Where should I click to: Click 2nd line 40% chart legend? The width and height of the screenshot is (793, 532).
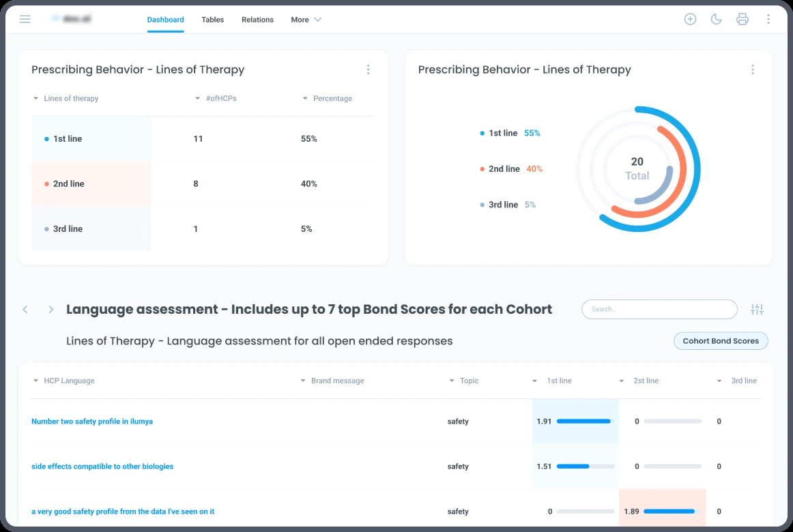510,168
